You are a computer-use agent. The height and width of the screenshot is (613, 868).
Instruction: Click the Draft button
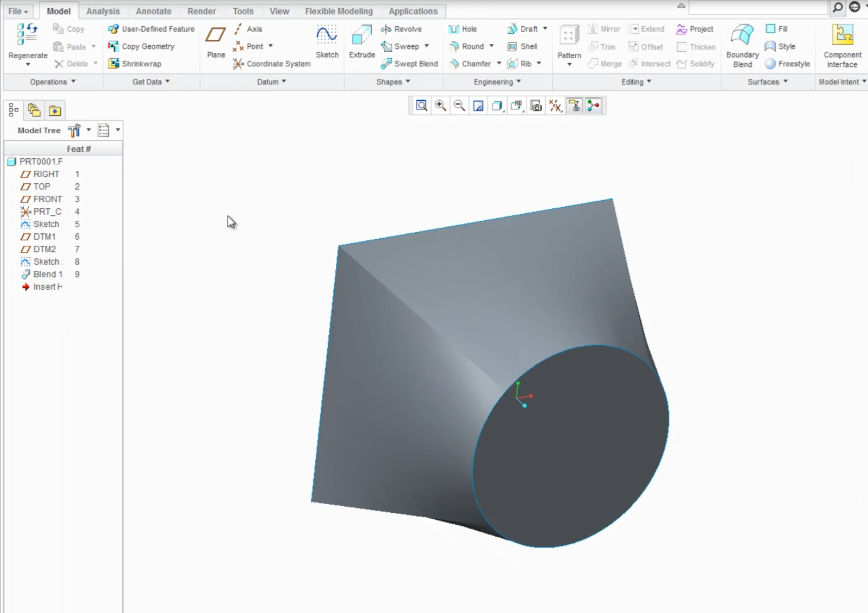click(522, 29)
